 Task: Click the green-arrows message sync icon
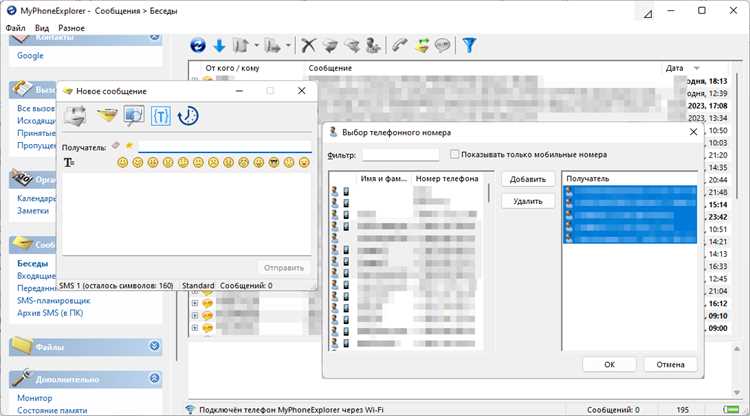[x=422, y=45]
